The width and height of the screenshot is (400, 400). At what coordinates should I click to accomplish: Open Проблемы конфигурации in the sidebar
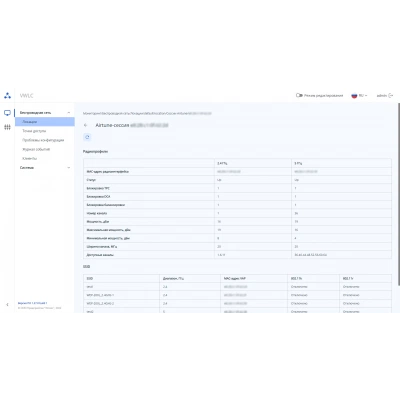tap(43, 140)
